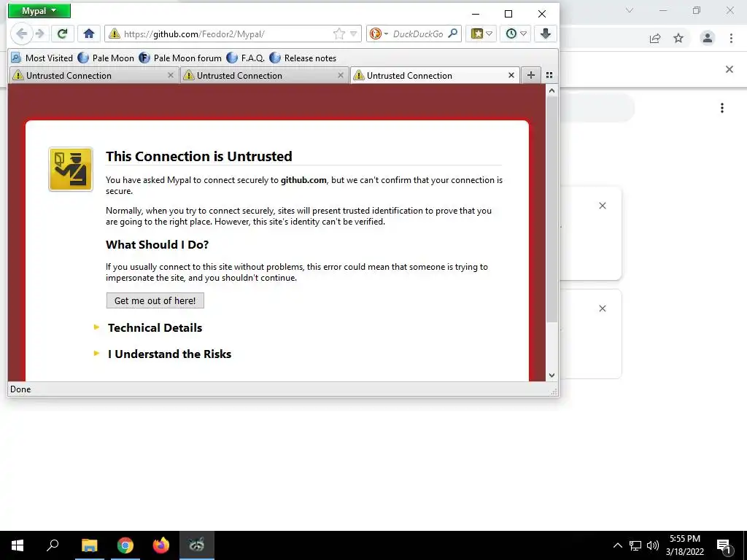
Task: Click the share icon in Chrome window
Action: tap(655, 38)
